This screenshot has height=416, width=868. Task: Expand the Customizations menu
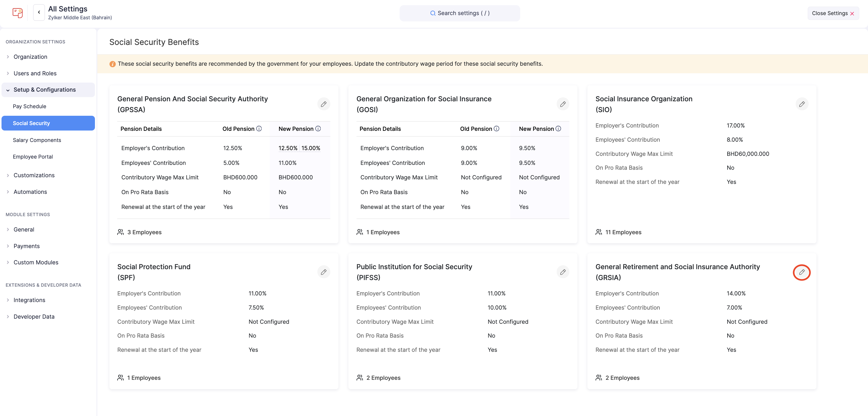(x=34, y=175)
